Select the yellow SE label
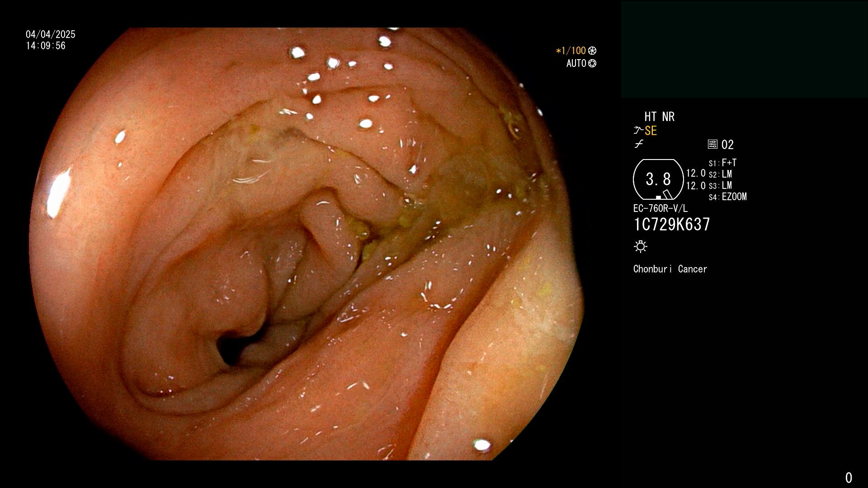Screen dimensions: 868x488 651,131
